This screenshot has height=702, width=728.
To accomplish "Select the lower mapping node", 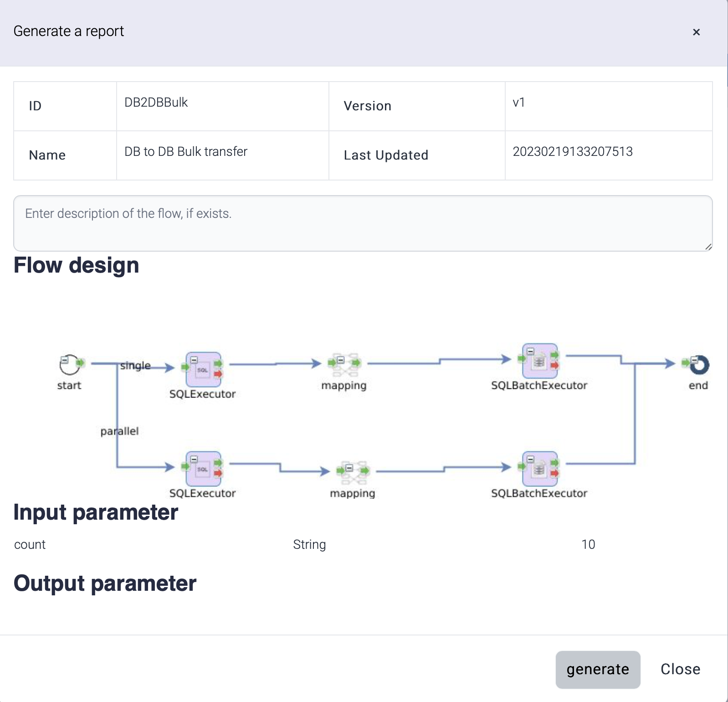I will point(353,472).
